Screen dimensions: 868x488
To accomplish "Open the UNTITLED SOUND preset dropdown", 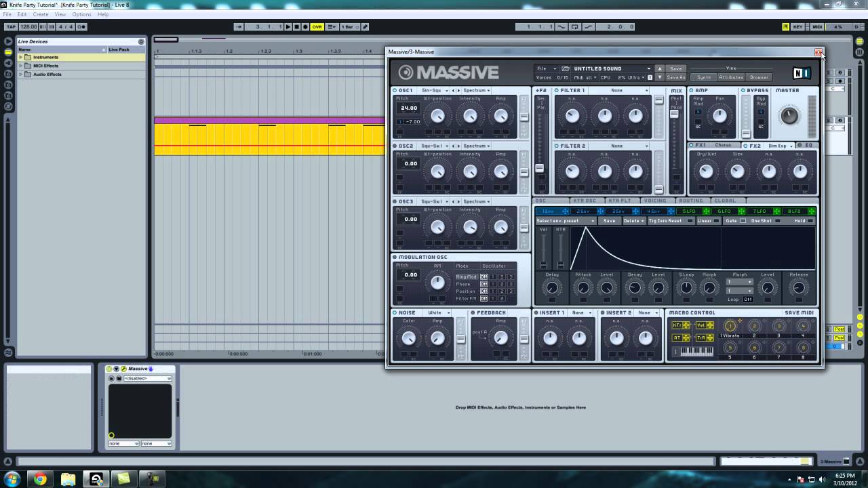I will pos(612,68).
